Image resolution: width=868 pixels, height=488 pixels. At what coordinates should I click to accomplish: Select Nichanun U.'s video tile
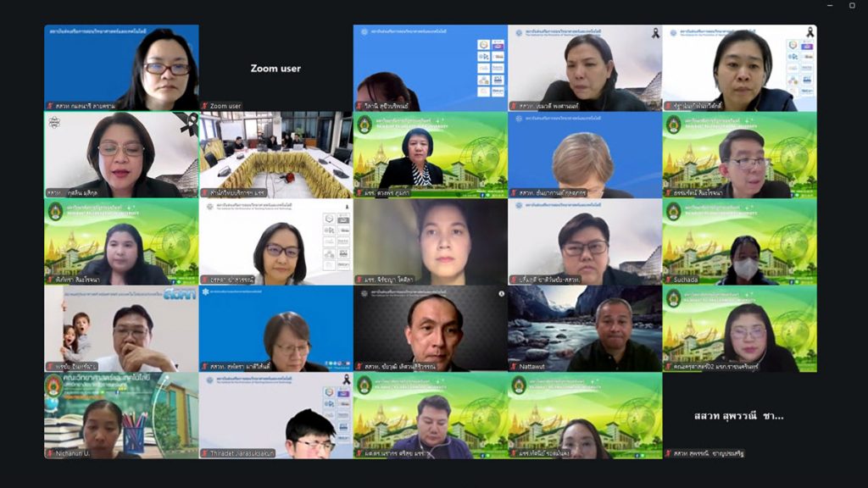tap(121, 413)
